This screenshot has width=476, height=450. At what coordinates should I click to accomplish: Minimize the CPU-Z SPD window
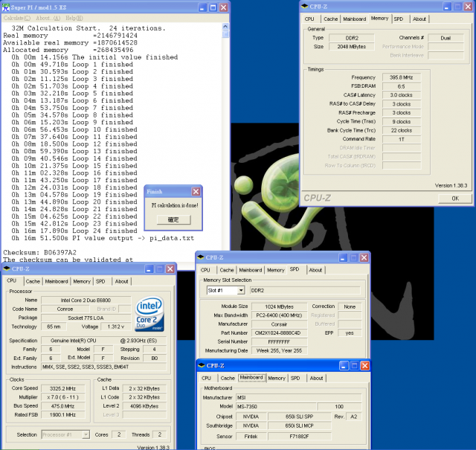(343, 258)
